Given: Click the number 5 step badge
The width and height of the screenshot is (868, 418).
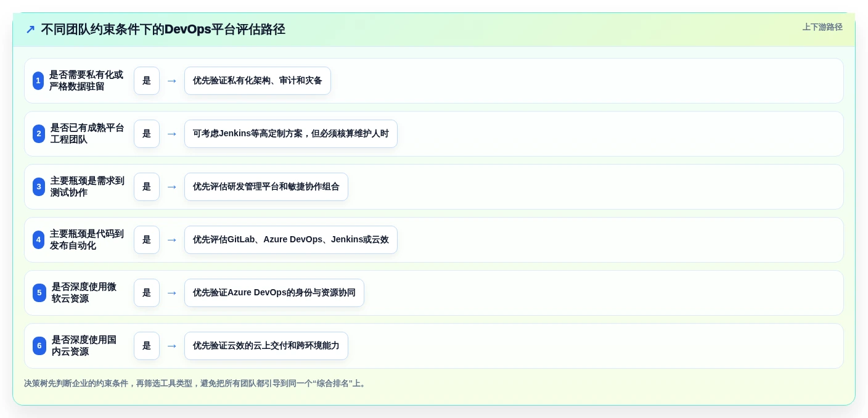Looking at the screenshot, I should click(x=39, y=293).
